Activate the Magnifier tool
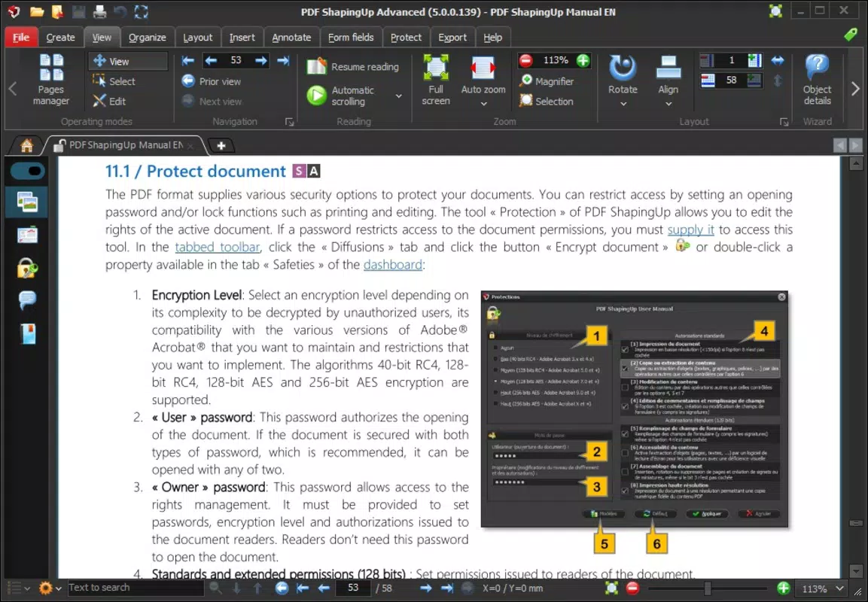Image resolution: width=868 pixels, height=602 pixels. [x=547, y=81]
